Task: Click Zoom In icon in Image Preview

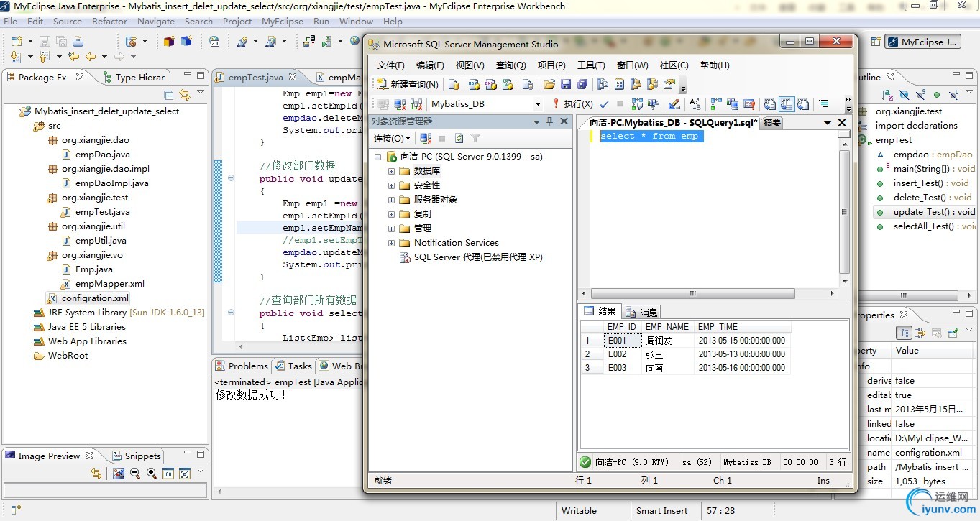Action: 152,474
